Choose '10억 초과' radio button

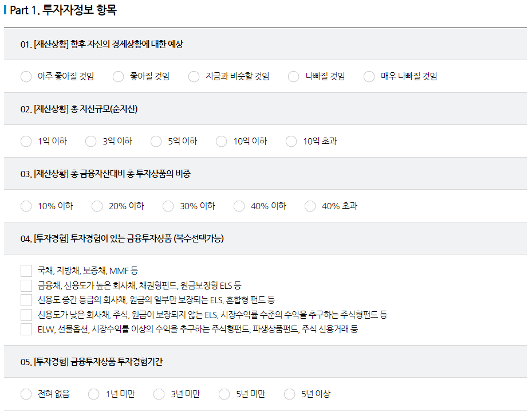pos(291,142)
